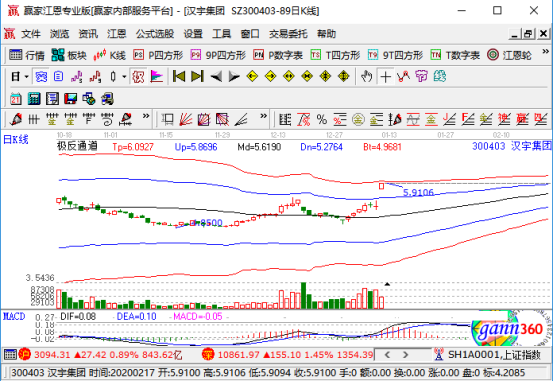This screenshot has width=554, height=381.
Task: Toggle the crosshair cursor tool
Action: coord(385,76)
